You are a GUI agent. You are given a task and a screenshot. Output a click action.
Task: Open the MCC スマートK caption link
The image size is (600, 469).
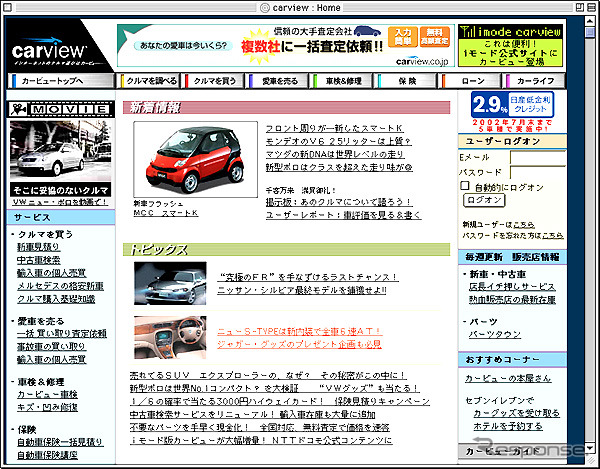[166, 213]
